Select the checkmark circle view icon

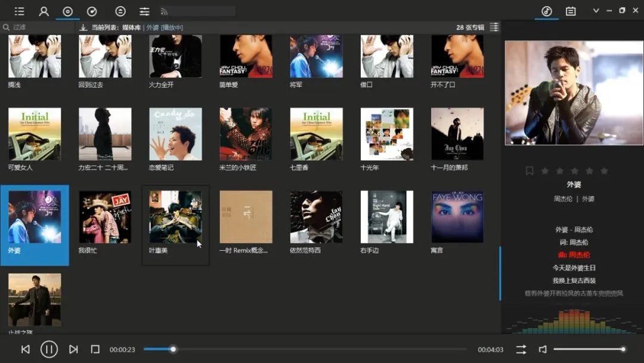point(91,10)
